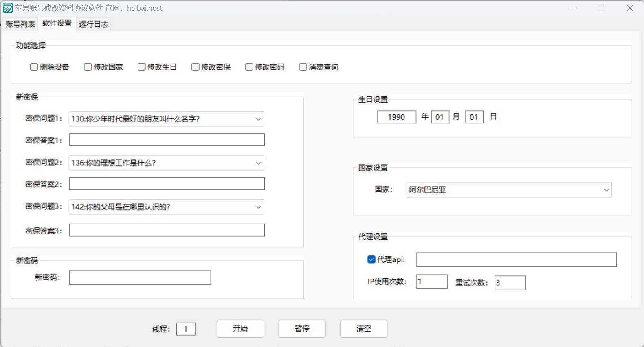Uncheck the 代理api checkbox
644x347 pixels.
tap(371, 259)
